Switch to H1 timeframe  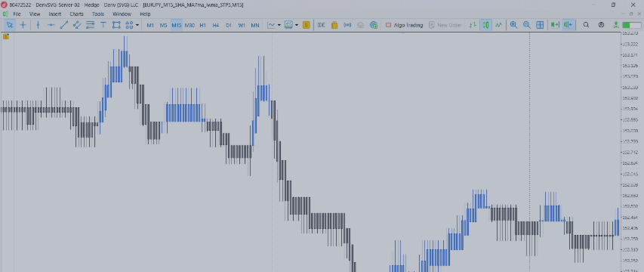pos(202,25)
